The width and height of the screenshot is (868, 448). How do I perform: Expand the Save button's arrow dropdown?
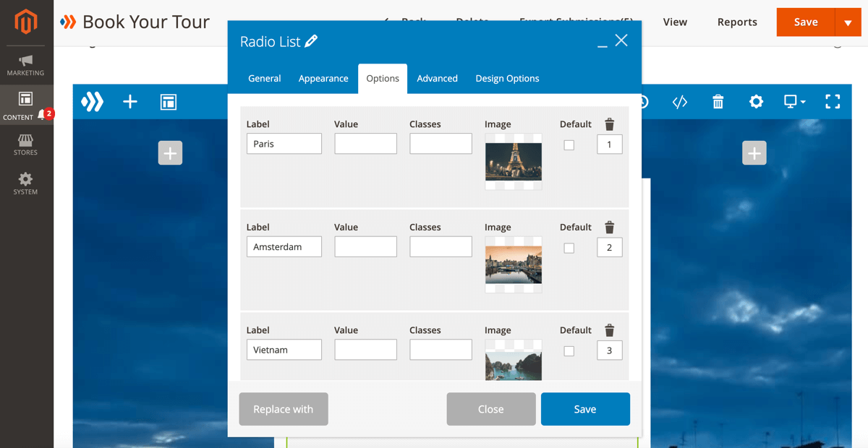847,22
